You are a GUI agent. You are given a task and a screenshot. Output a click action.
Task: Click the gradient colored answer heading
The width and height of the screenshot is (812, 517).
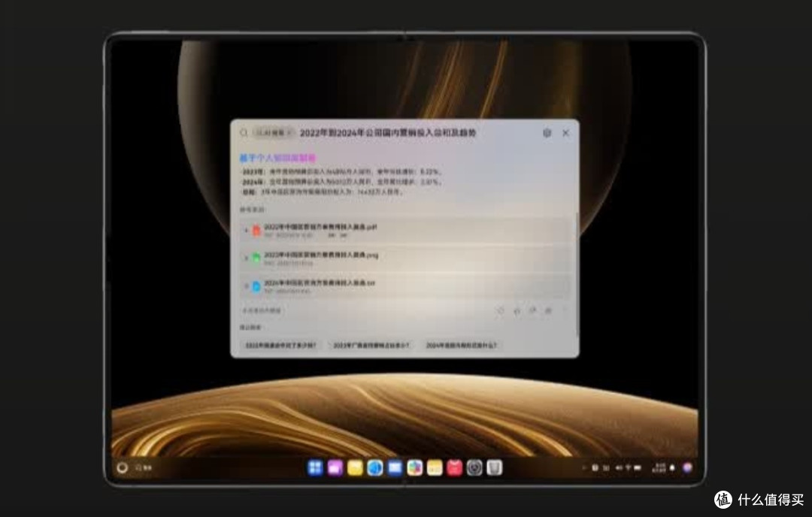pyautogui.click(x=277, y=158)
